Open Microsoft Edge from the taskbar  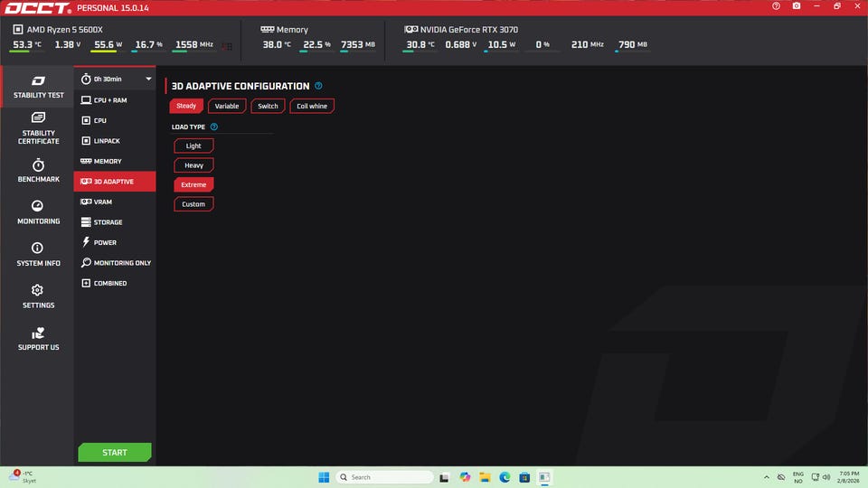tap(505, 477)
